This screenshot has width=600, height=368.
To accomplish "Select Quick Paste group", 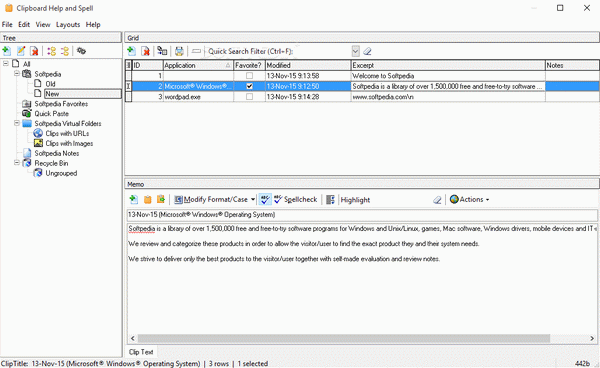I will 51,114.
